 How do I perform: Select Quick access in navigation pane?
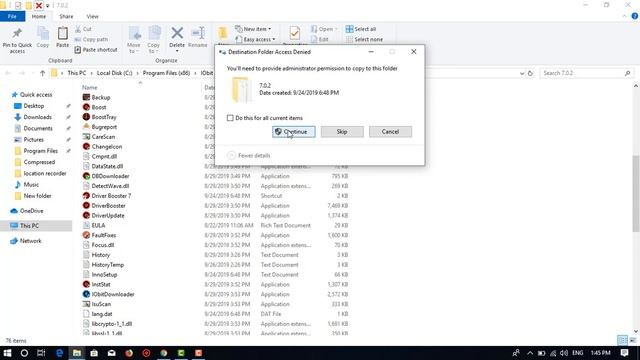pyautogui.click(x=32, y=95)
